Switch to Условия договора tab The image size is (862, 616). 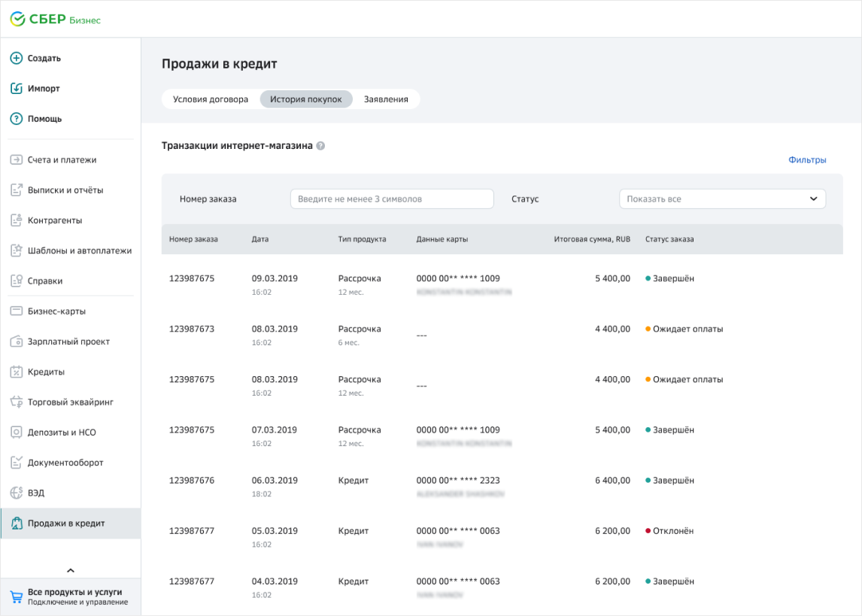click(x=211, y=99)
